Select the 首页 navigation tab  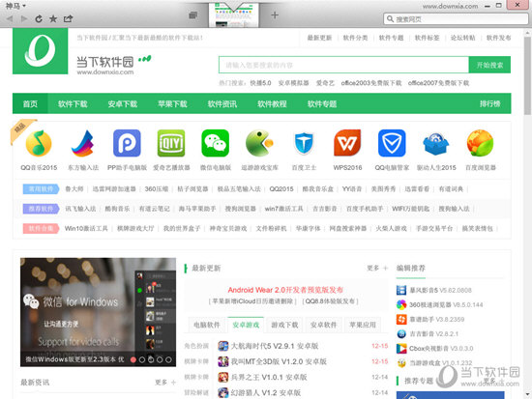point(30,103)
